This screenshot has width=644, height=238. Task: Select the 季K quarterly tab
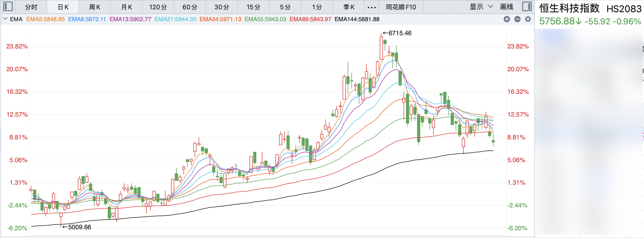[x=349, y=7]
